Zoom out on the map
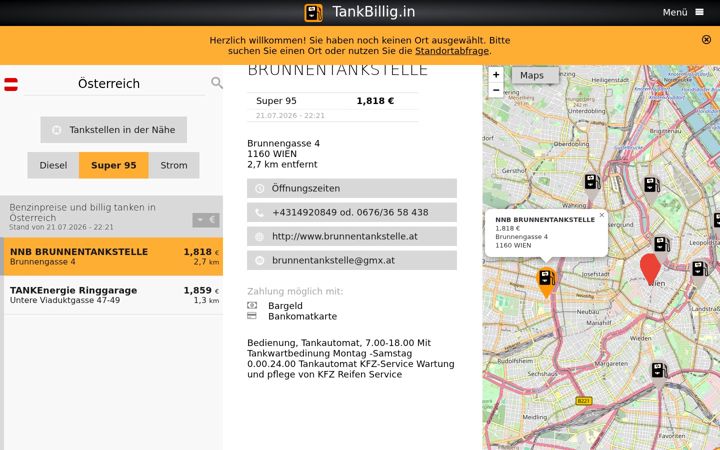 tap(496, 90)
